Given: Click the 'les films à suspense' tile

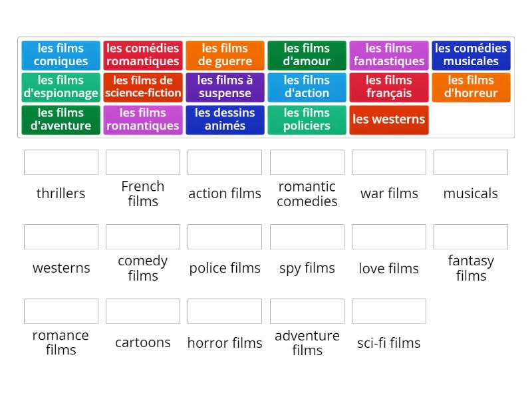Looking at the screenshot, I should (x=225, y=87).
